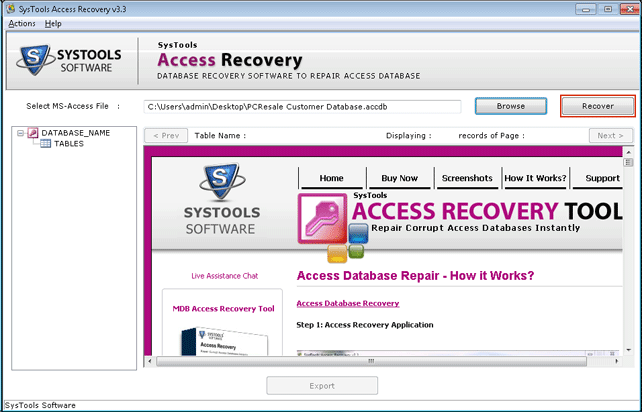
Task: Click the Access Recovery box thumbnail
Action: [x=224, y=341]
